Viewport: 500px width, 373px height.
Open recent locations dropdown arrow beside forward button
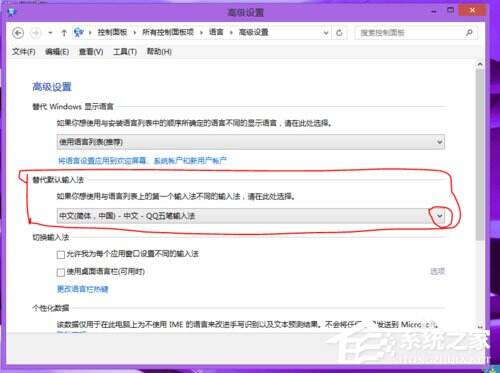50,33
